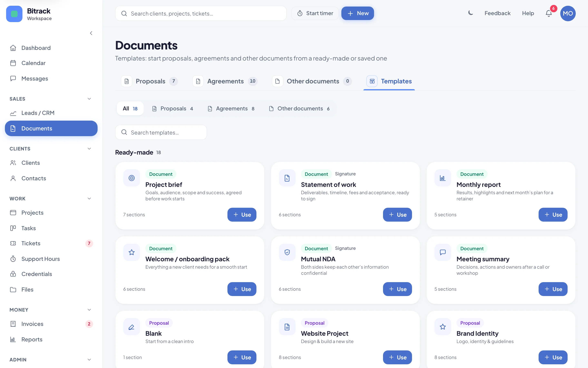The width and height of the screenshot is (588, 368).
Task: Click the Dashboard home icon
Action: point(13,48)
